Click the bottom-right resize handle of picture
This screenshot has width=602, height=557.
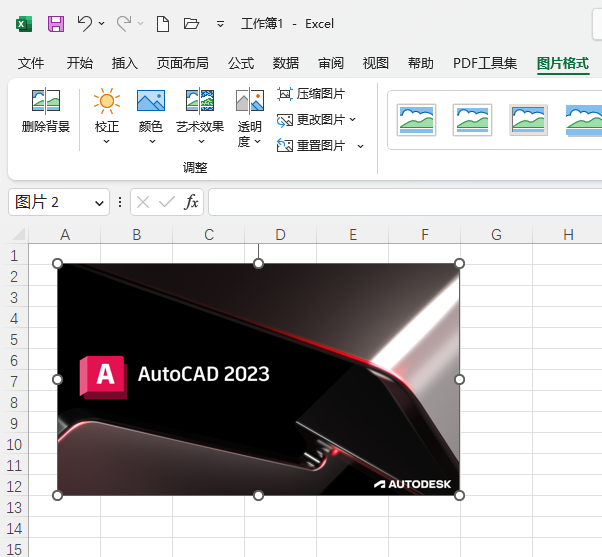pyautogui.click(x=459, y=496)
